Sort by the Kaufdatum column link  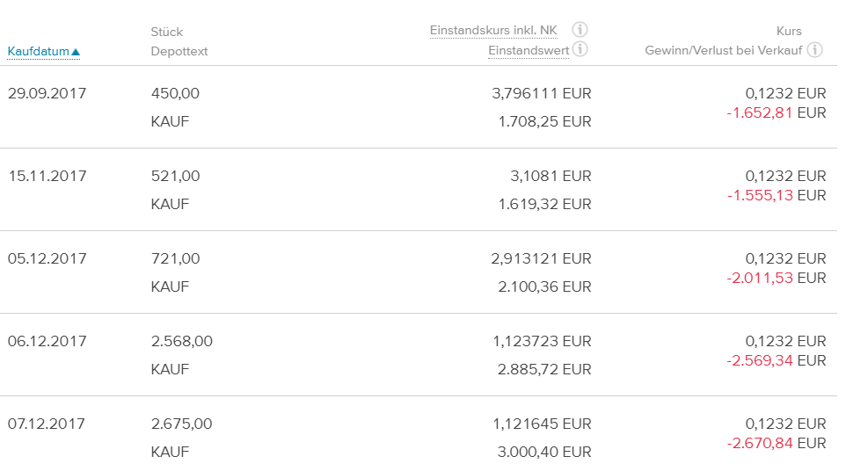click(x=38, y=51)
